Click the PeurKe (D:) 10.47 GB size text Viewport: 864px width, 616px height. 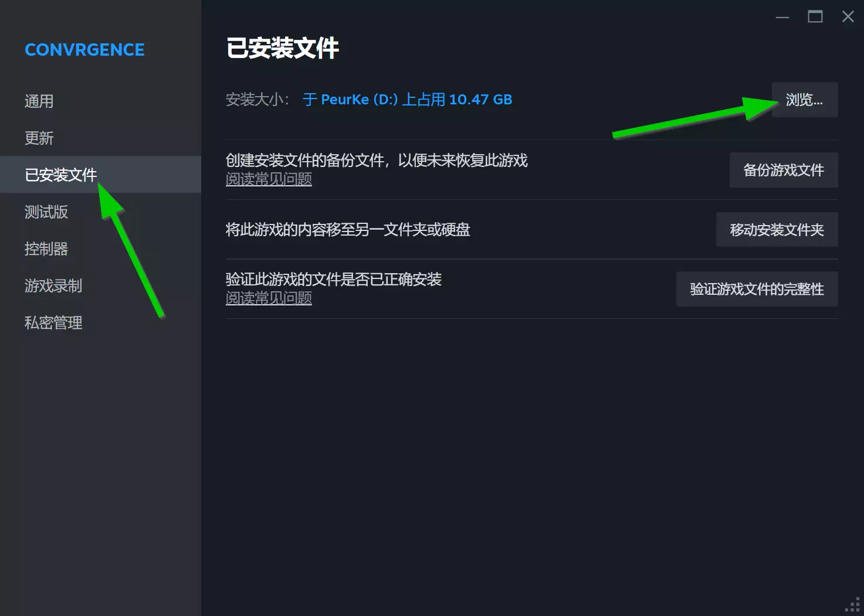(x=407, y=100)
